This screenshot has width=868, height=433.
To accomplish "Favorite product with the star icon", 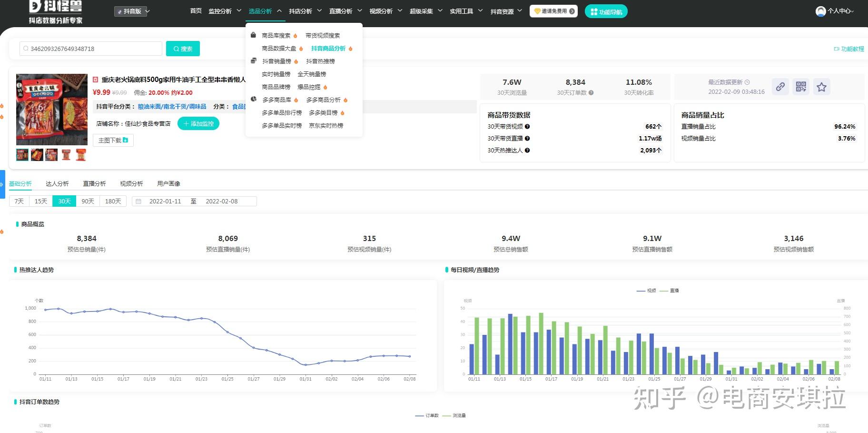I will pyautogui.click(x=821, y=87).
